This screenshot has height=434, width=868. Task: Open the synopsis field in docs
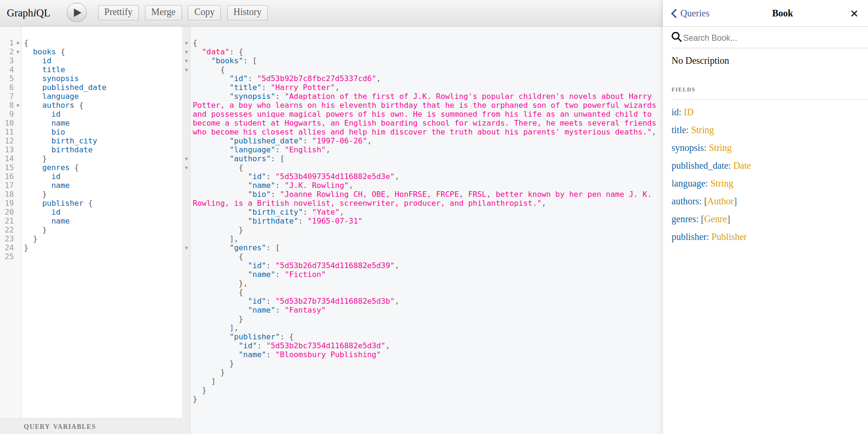[688, 148]
